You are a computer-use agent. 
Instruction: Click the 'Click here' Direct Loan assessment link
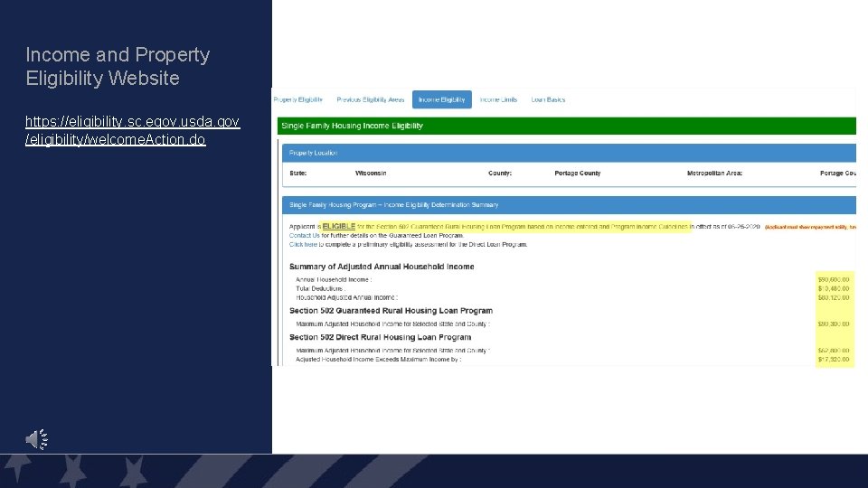pos(303,244)
